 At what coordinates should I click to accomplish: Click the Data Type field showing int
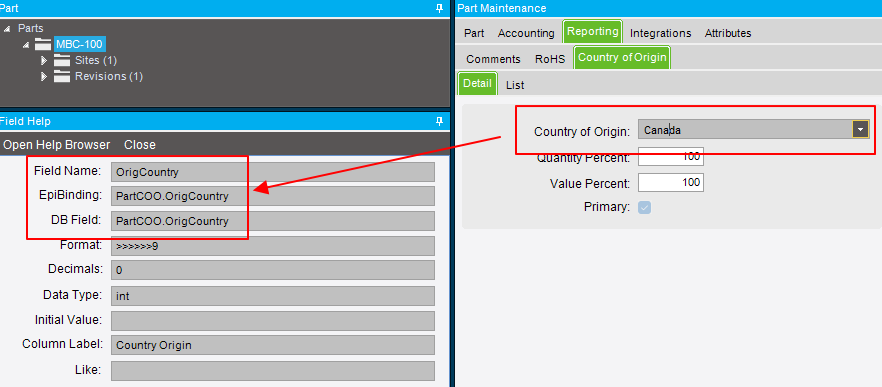point(273,296)
